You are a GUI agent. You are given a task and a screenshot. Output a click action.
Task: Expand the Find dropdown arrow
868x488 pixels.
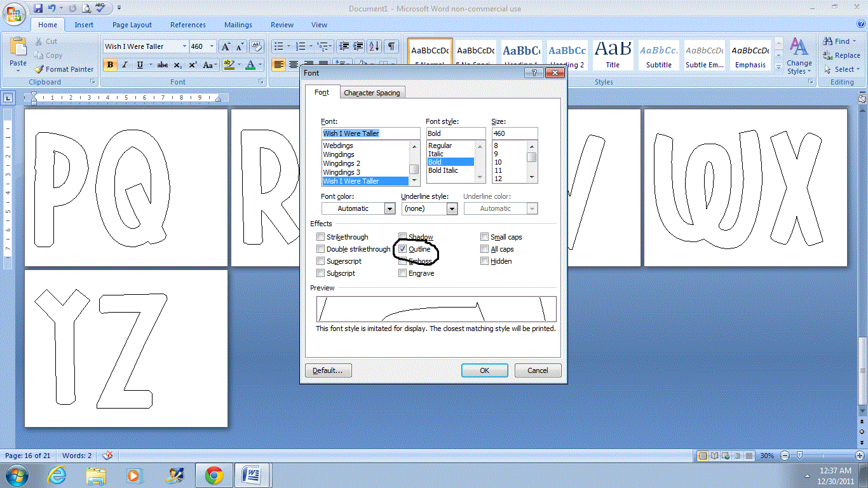pos(854,41)
